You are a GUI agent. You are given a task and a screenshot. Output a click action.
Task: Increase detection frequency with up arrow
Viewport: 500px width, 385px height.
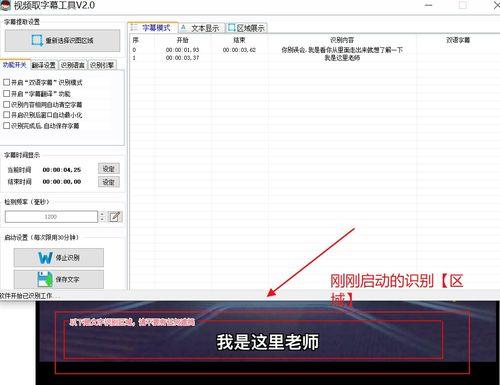(x=102, y=214)
